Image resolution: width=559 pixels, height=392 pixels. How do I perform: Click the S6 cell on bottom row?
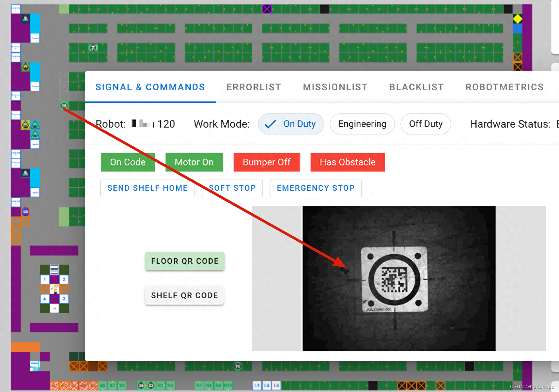click(103, 385)
